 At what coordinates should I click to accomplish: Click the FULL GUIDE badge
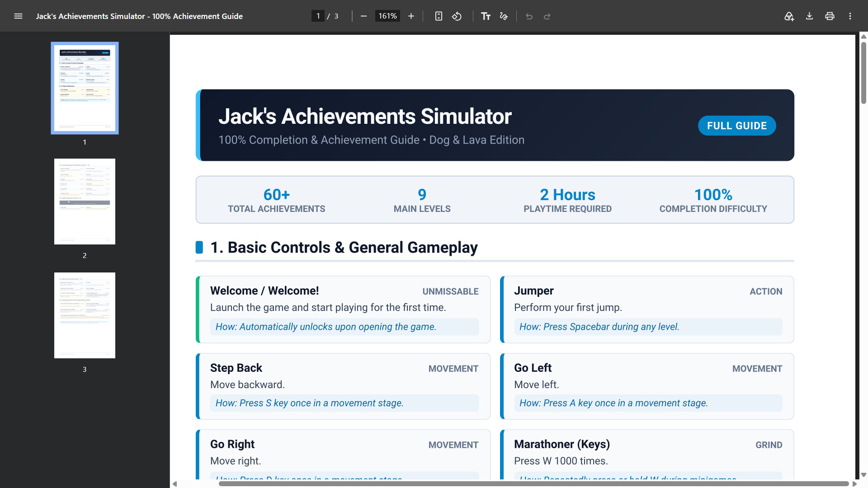(737, 126)
